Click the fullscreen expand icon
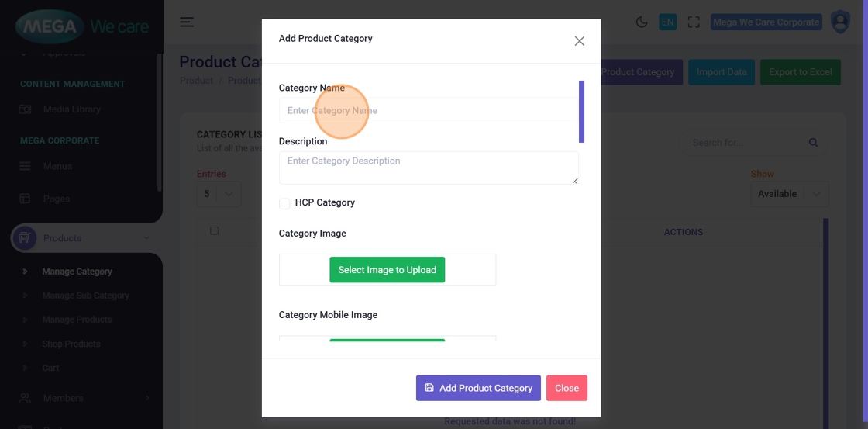 (694, 22)
